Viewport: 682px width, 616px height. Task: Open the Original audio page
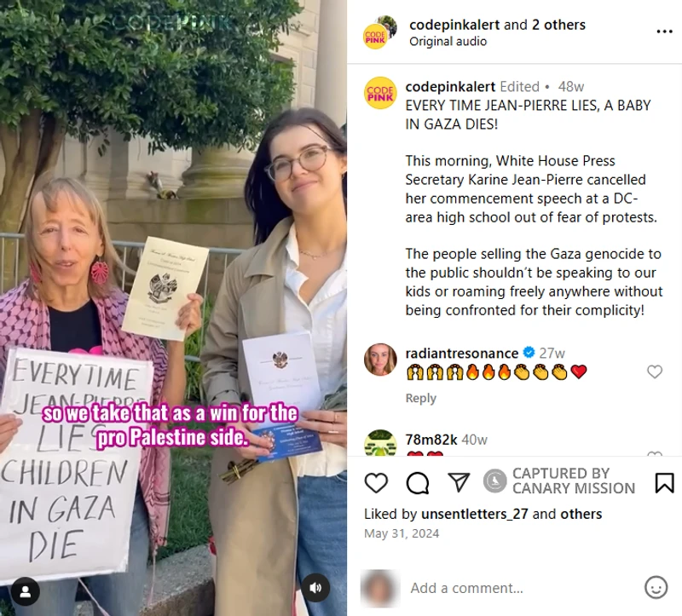[448, 41]
